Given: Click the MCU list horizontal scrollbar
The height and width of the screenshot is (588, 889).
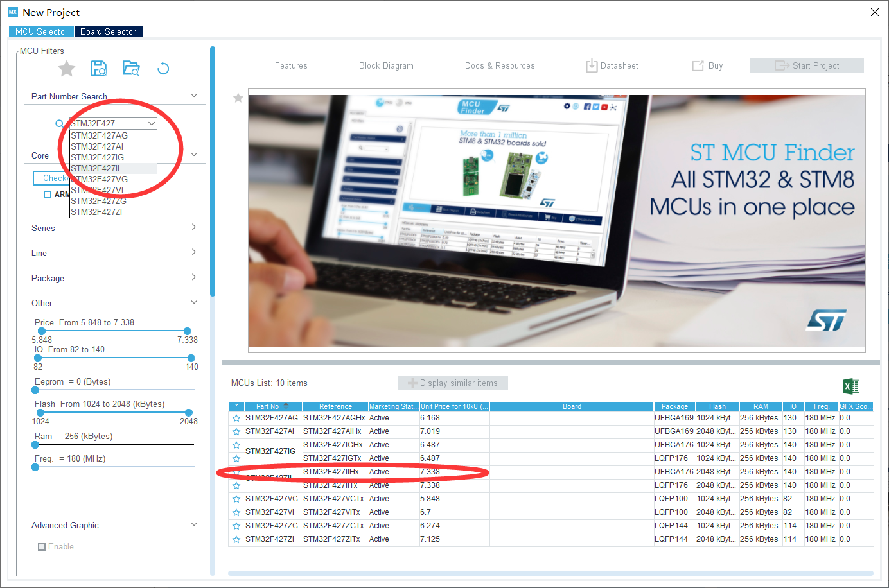Looking at the screenshot, I should (x=550, y=573).
